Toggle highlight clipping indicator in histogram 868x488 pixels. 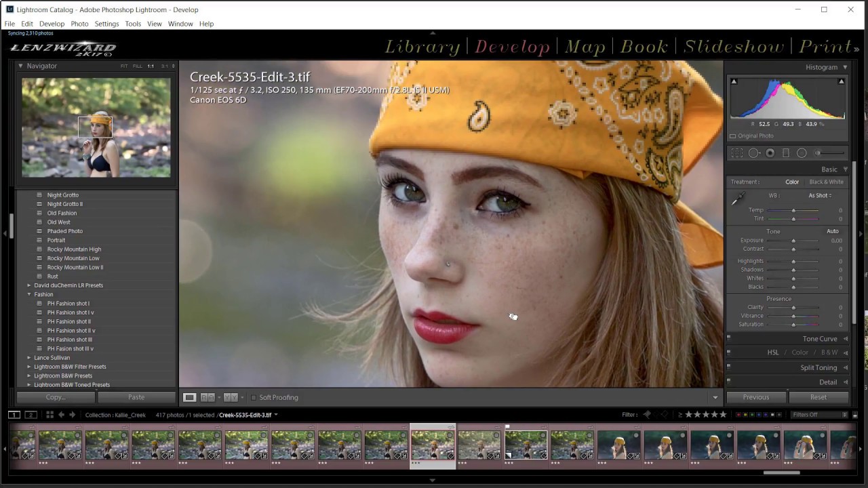point(842,81)
